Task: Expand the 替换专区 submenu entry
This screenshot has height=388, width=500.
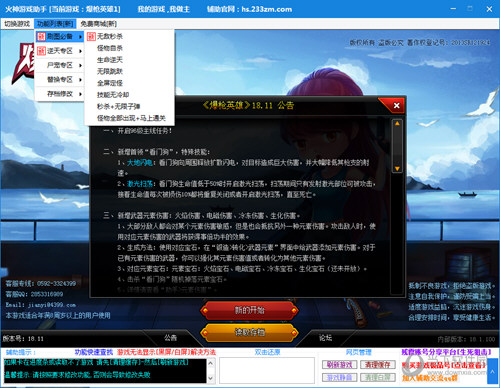Action: point(60,79)
